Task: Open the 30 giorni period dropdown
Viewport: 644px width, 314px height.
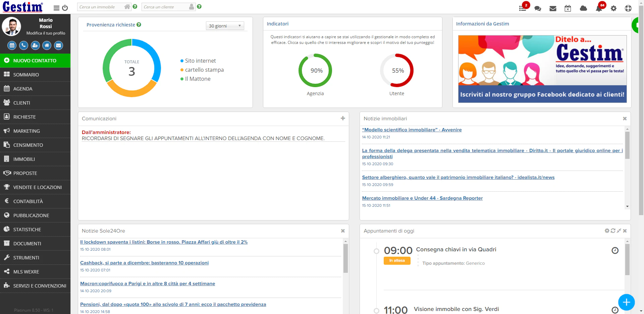Action: tap(225, 25)
